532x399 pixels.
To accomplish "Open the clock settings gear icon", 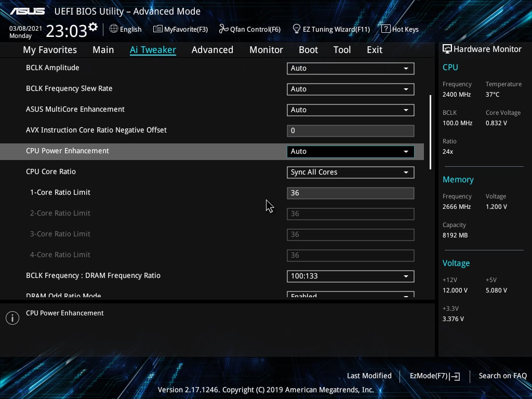I will [x=93, y=27].
